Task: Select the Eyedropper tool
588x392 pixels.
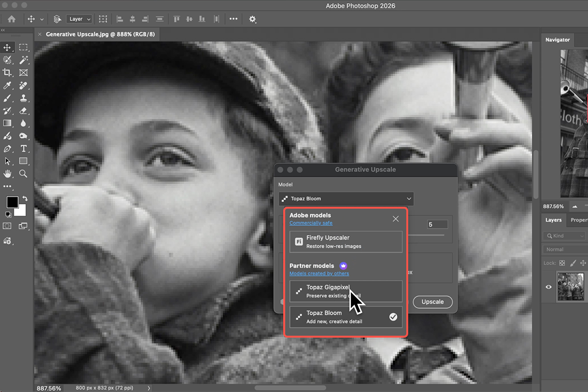Action: pyautogui.click(x=7, y=85)
